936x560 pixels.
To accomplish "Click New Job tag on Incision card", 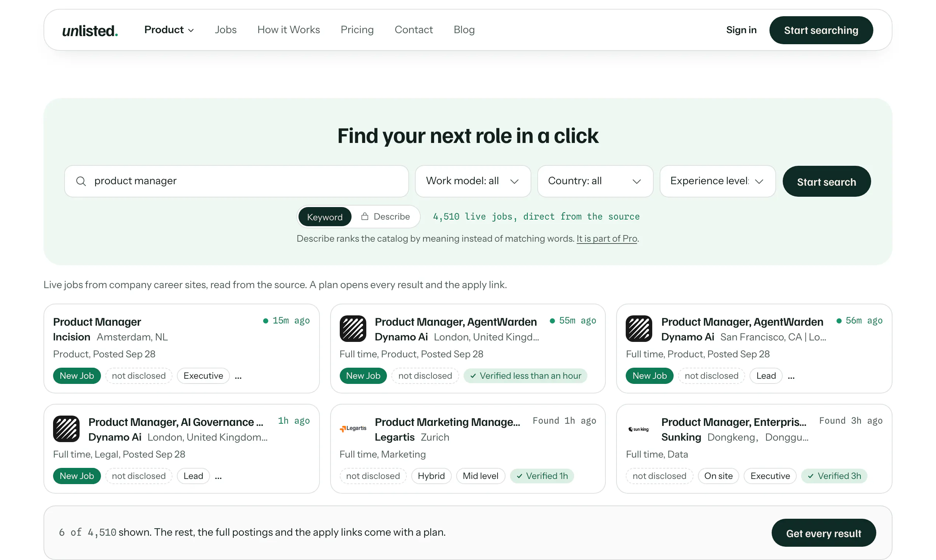I will (x=77, y=376).
